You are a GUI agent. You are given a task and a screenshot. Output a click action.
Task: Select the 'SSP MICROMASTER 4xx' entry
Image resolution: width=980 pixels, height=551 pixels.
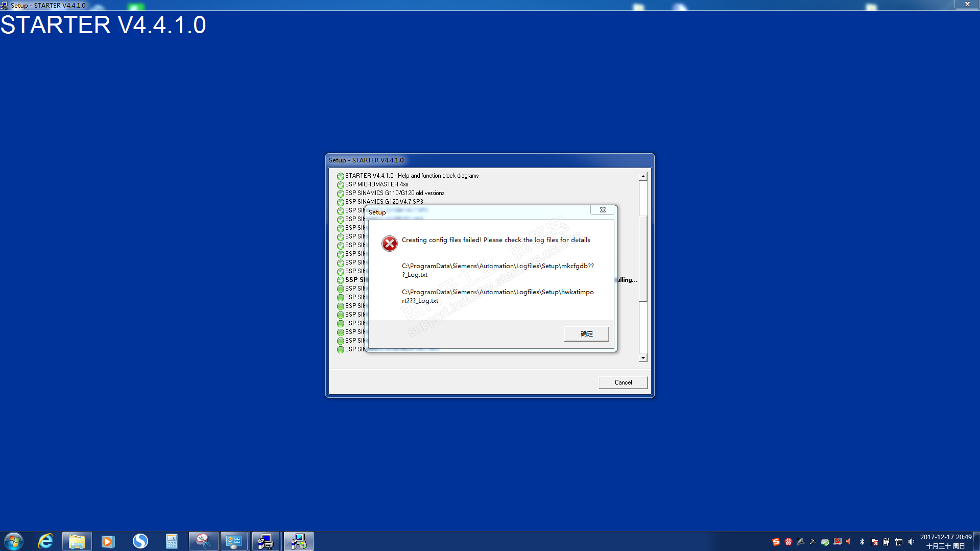pos(377,184)
